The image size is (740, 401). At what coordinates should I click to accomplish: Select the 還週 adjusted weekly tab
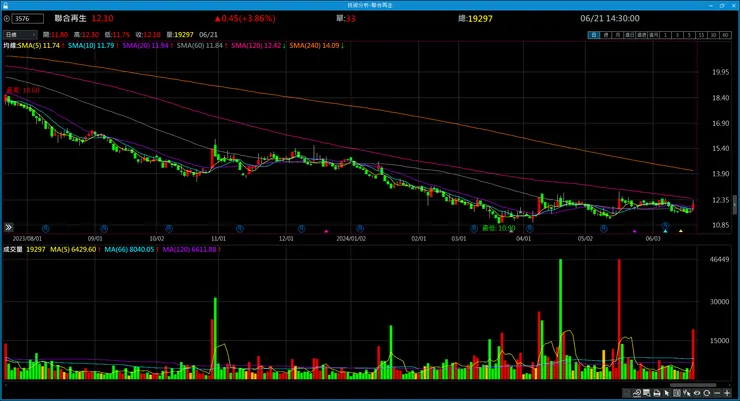(x=641, y=35)
